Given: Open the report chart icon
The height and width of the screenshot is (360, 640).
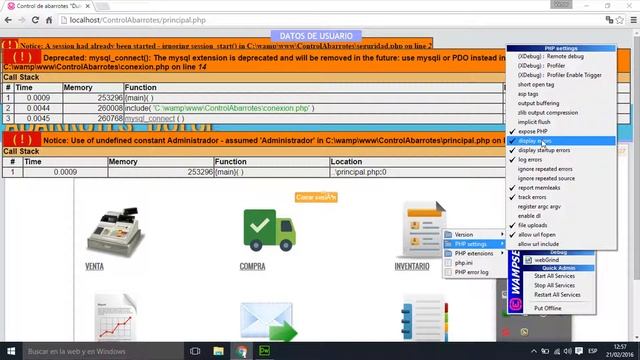Looking at the screenshot, I should pos(116,317).
